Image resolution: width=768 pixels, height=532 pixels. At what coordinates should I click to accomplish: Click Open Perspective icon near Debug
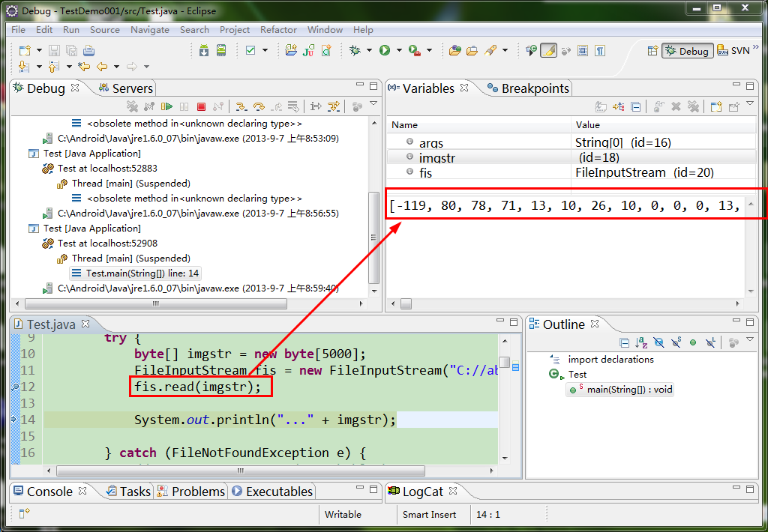click(652, 50)
